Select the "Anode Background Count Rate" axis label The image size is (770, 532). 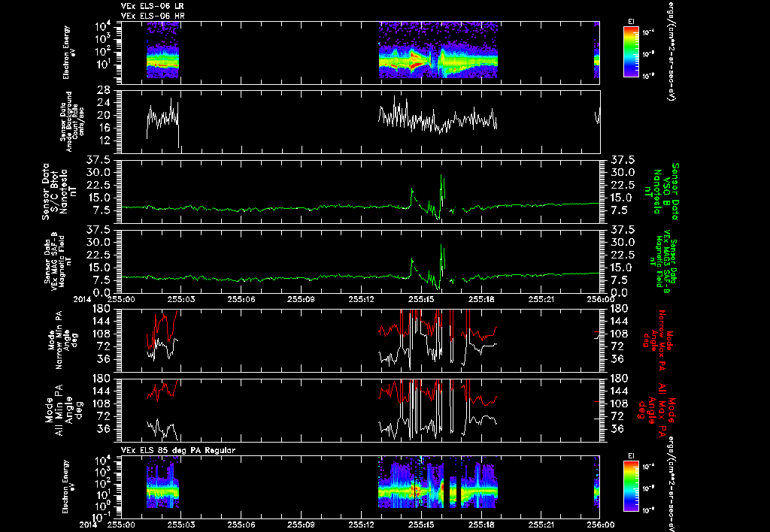coord(72,122)
